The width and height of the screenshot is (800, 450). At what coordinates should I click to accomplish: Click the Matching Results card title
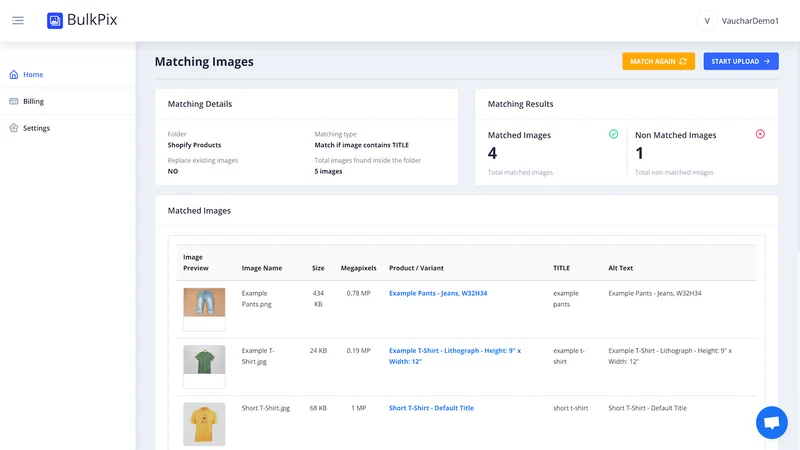pos(520,104)
